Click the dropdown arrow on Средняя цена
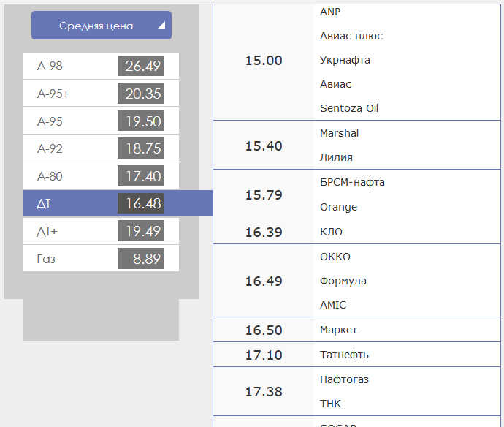 [x=161, y=26]
